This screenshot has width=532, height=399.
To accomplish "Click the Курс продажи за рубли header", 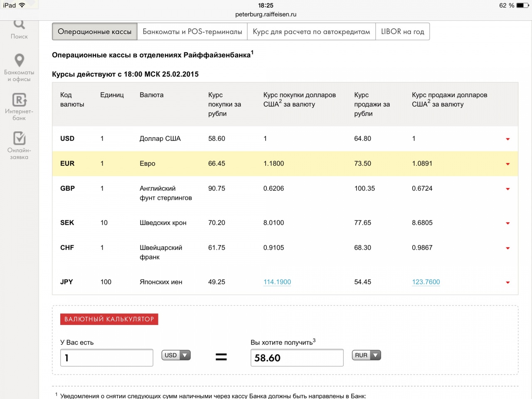I will point(372,104).
